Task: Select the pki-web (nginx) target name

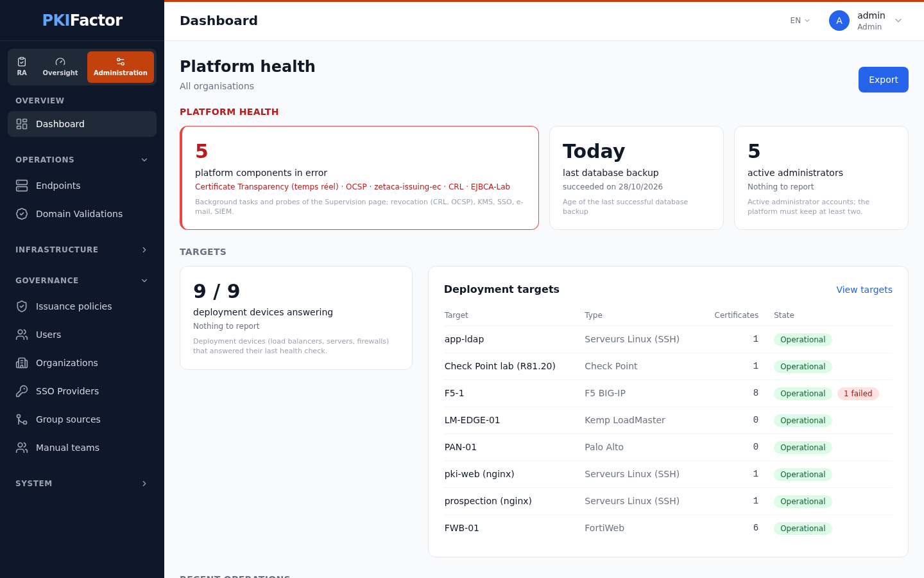Action: (x=479, y=474)
